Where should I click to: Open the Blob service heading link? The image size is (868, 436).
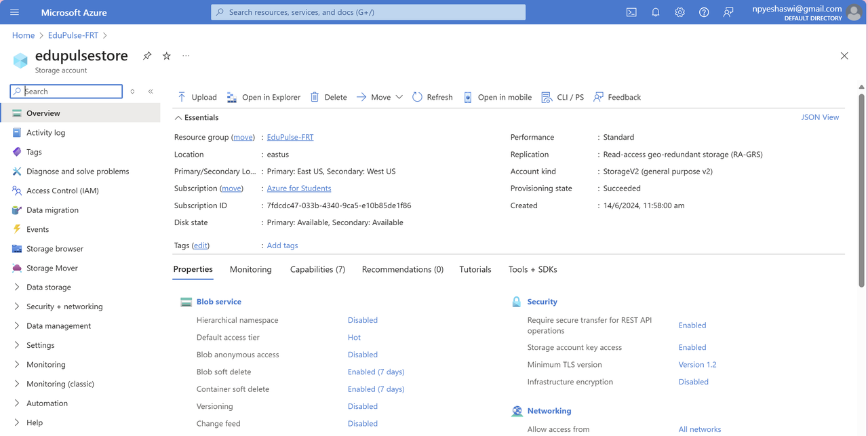(219, 302)
